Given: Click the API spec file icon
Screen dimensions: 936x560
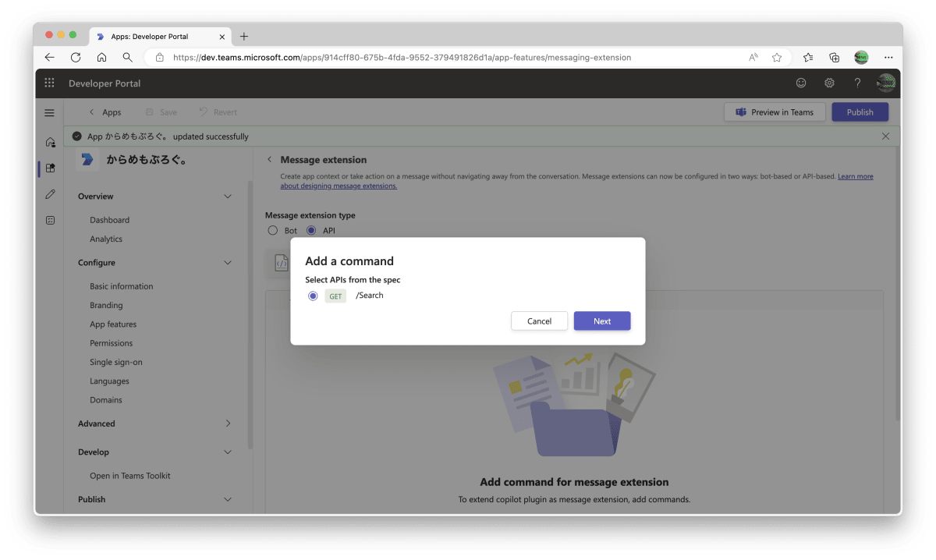Looking at the screenshot, I should (x=282, y=264).
